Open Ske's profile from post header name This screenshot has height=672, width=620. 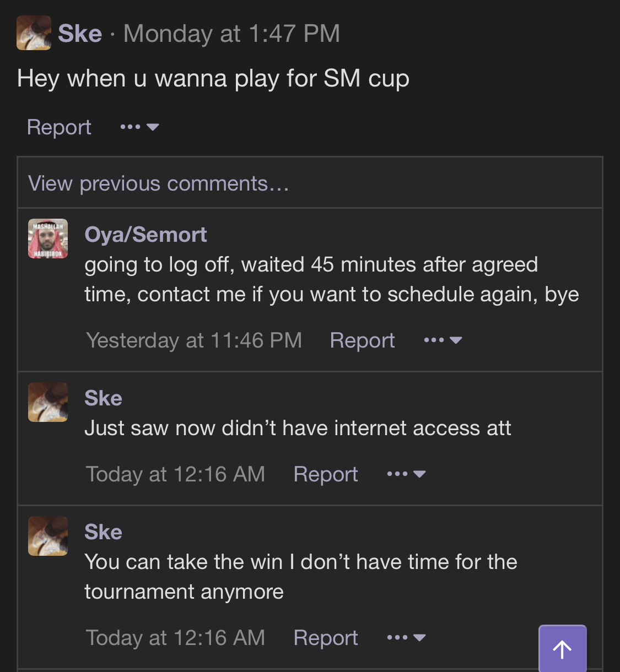tap(80, 34)
